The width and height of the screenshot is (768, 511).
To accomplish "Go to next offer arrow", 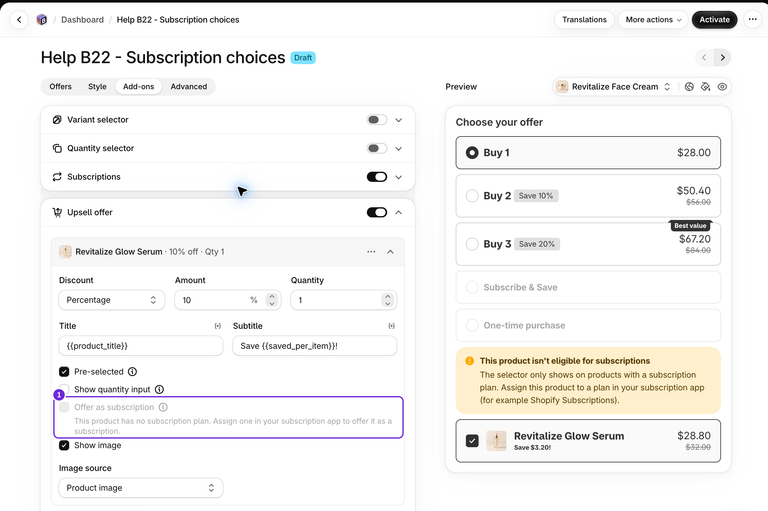I will (722, 57).
